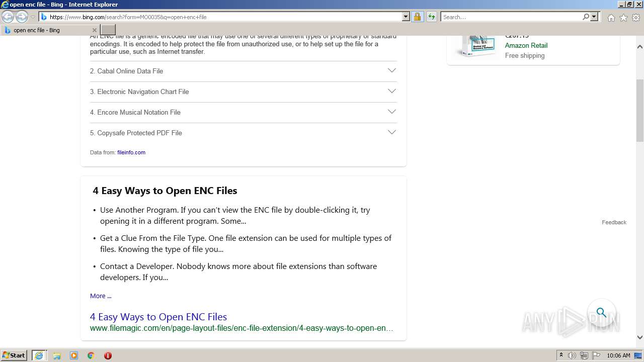Click the Bing favicon in address bar

pyautogui.click(x=44, y=17)
